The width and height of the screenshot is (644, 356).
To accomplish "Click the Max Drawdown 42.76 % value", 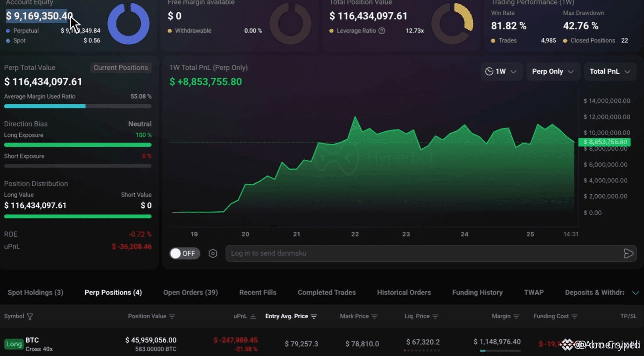I will pos(581,26).
